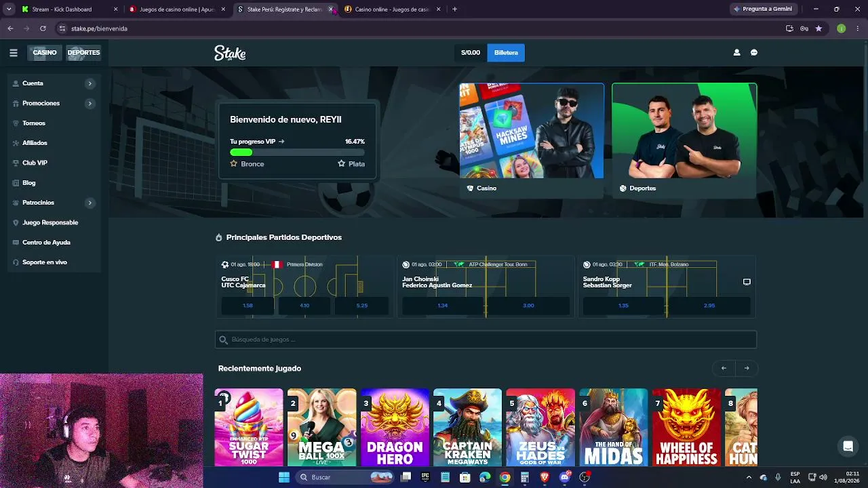Select 5.25 odds for UTC Cajamarca
Viewport: 868px width, 488px height.
tap(362, 306)
